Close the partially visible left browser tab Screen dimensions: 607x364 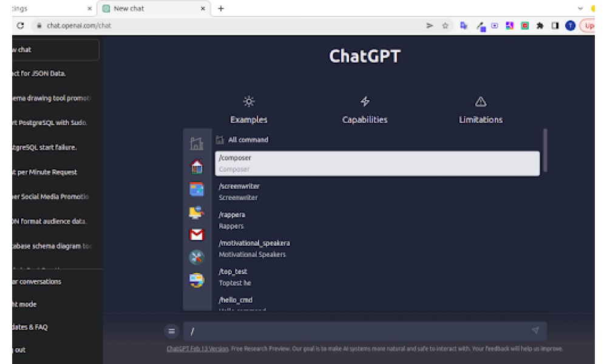pyautogui.click(x=89, y=8)
